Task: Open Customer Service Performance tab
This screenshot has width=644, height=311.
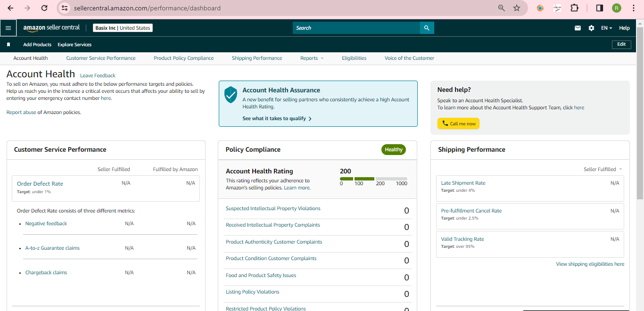Action: pos(101,58)
